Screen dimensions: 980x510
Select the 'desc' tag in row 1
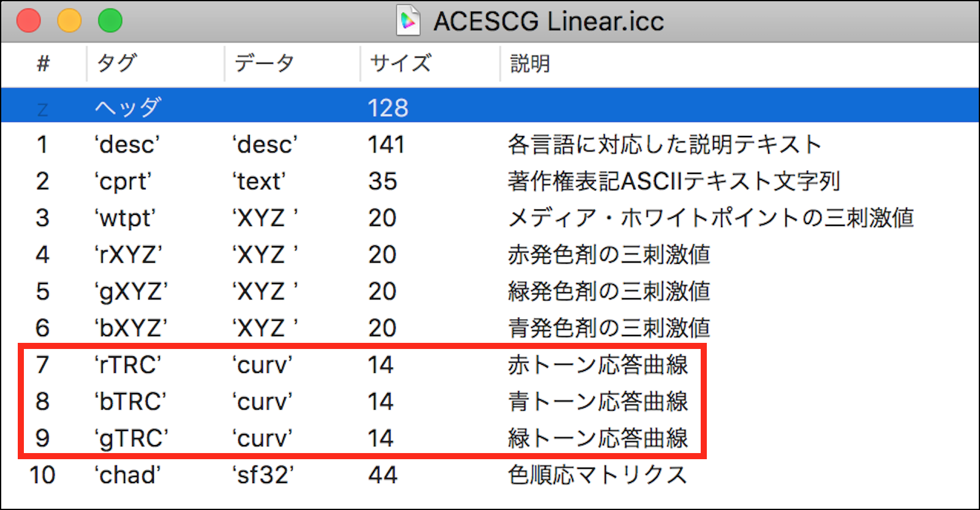click(x=127, y=145)
